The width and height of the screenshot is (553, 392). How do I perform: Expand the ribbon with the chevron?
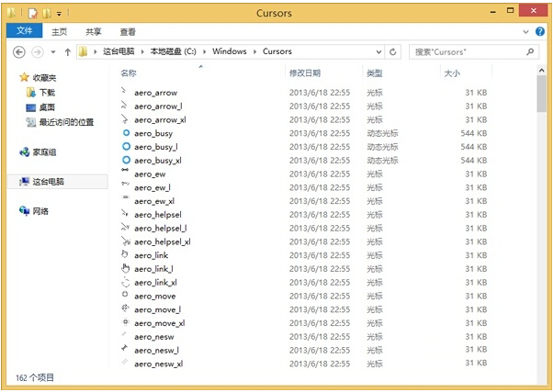point(526,32)
